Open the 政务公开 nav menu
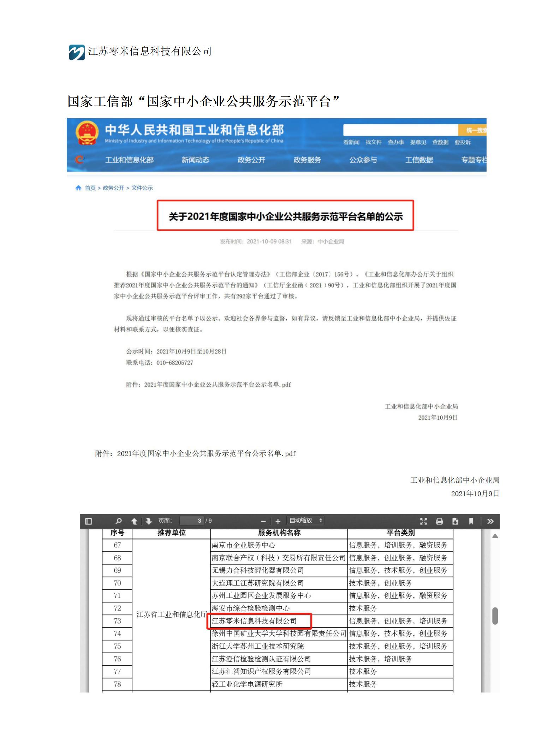The height and width of the screenshot is (737, 560). click(x=251, y=160)
